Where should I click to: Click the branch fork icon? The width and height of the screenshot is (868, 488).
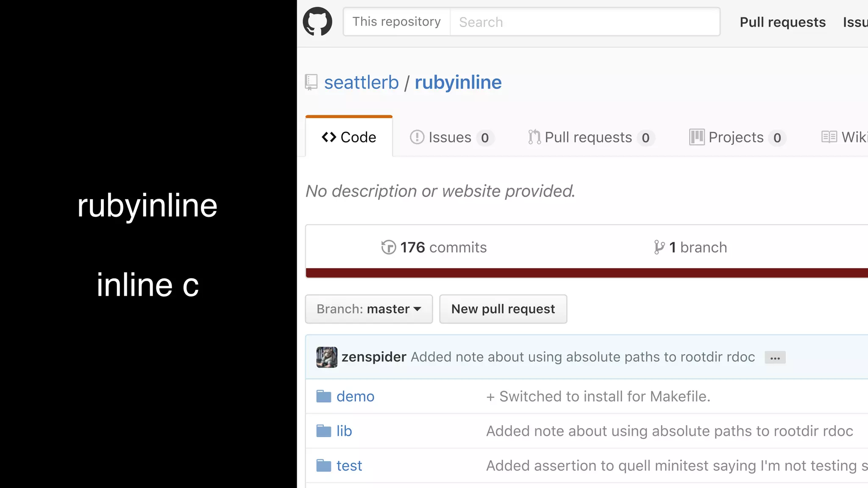point(659,247)
